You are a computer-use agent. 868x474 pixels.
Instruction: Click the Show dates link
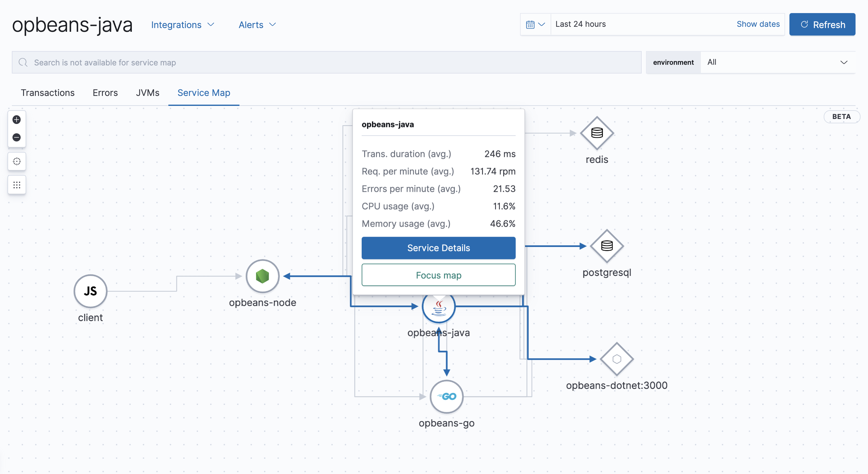pyautogui.click(x=758, y=24)
